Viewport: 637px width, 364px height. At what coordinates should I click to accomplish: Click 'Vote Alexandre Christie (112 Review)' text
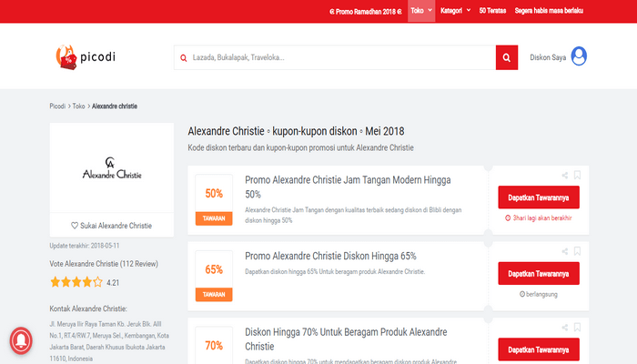point(104,264)
